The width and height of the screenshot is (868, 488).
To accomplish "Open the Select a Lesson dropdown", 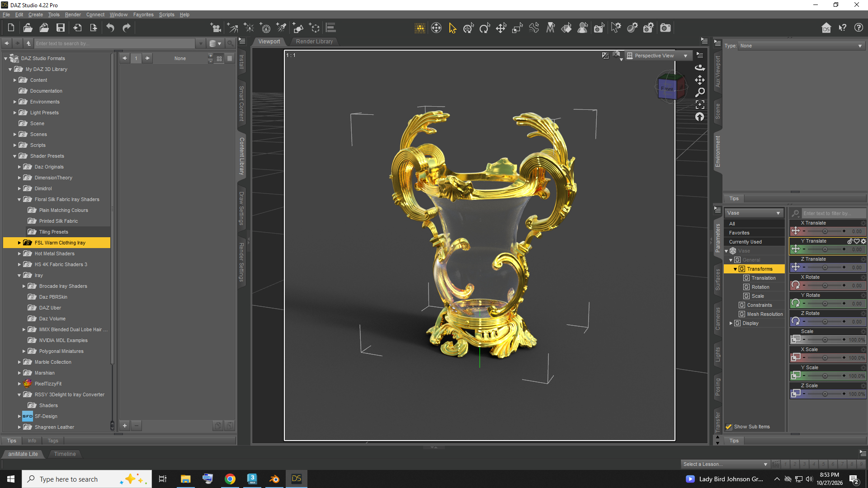I will 725,464.
